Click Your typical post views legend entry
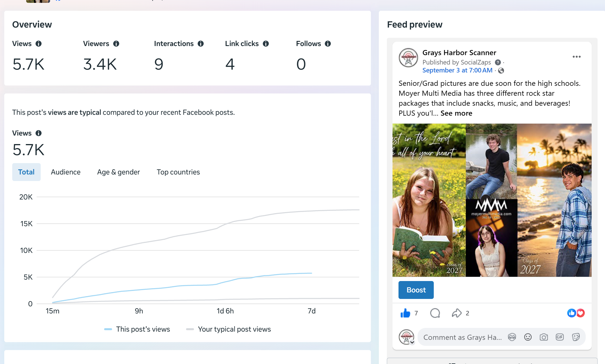 click(228, 329)
